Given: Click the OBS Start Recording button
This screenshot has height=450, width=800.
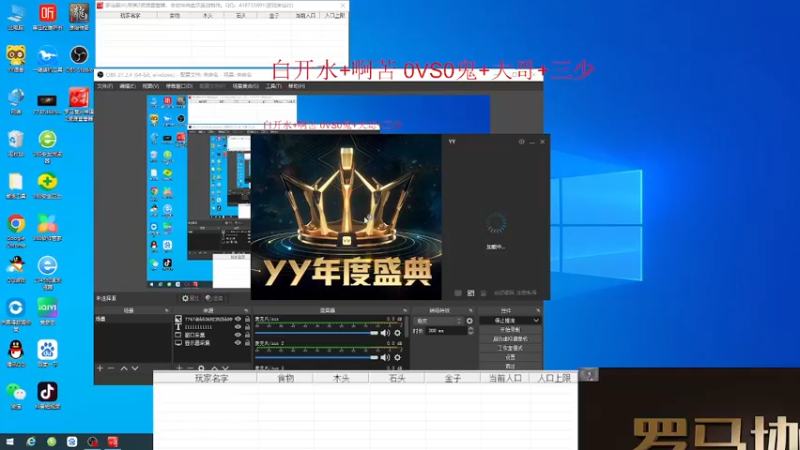Looking at the screenshot, I should tap(510, 330).
